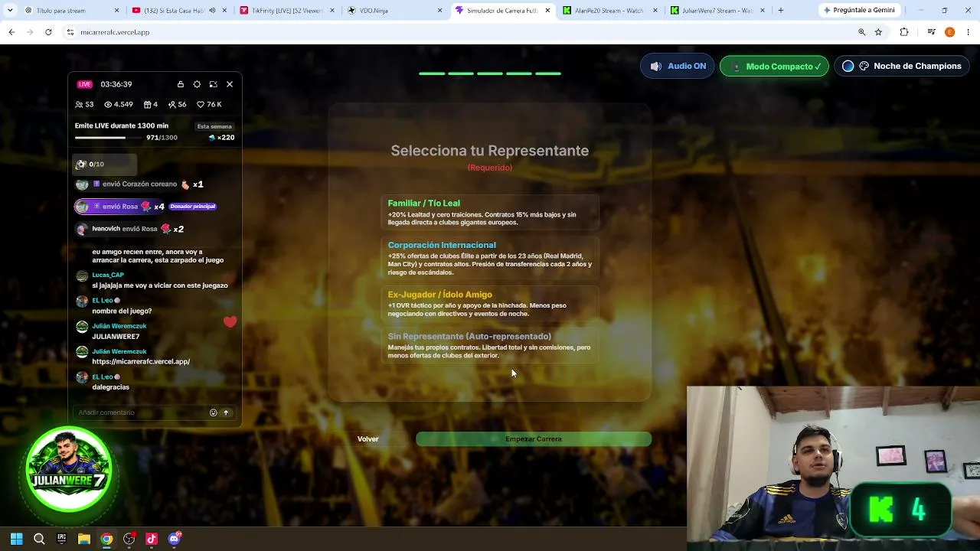This screenshot has width=980, height=551.
Task: Click the heart likes icon showing 76 K
Action: click(201, 105)
